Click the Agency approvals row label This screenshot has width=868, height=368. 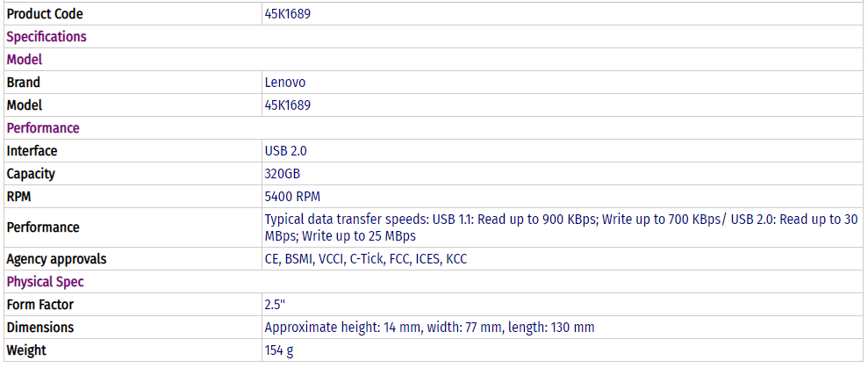click(56, 260)
